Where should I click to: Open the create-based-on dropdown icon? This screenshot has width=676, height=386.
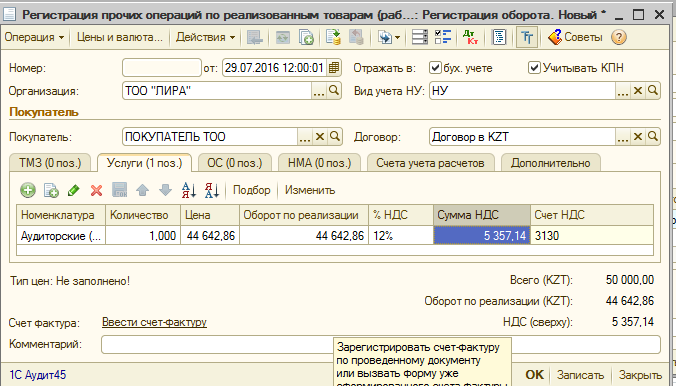(x=388, y=37)
